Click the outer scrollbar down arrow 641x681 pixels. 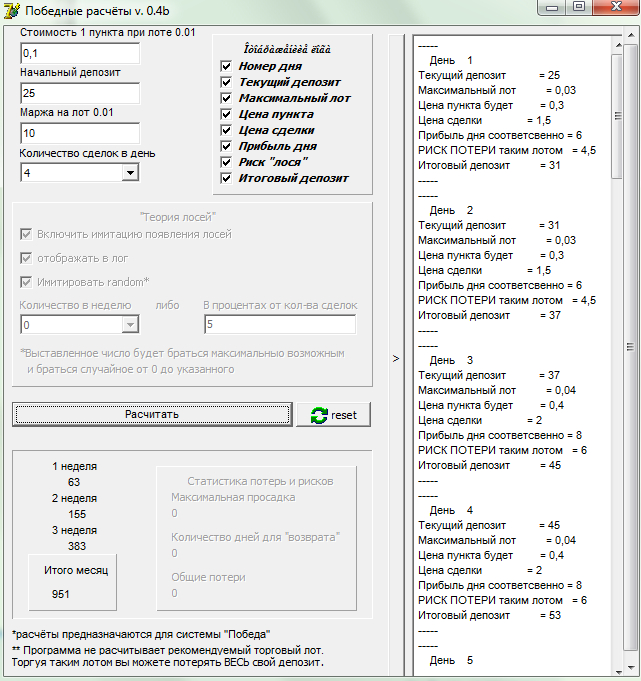631,667
